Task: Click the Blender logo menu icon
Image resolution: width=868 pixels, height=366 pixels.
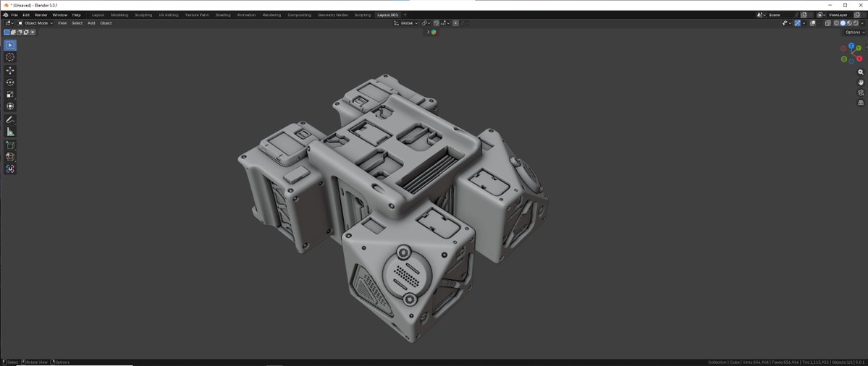Action: pyautogui.click(x=6, y=14)
